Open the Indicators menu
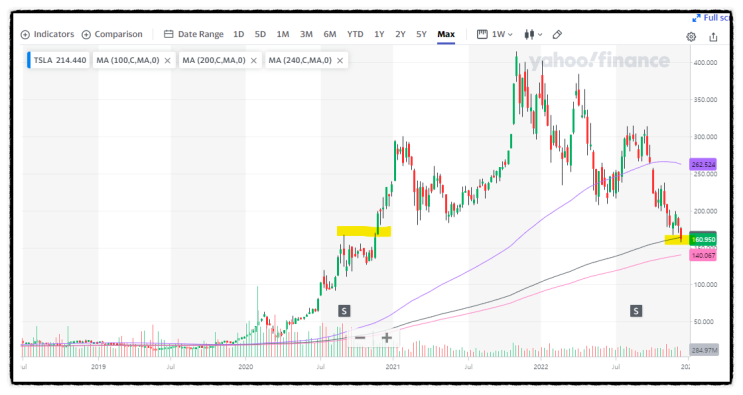This screenshot has width=743, height=395. (47, 34)
